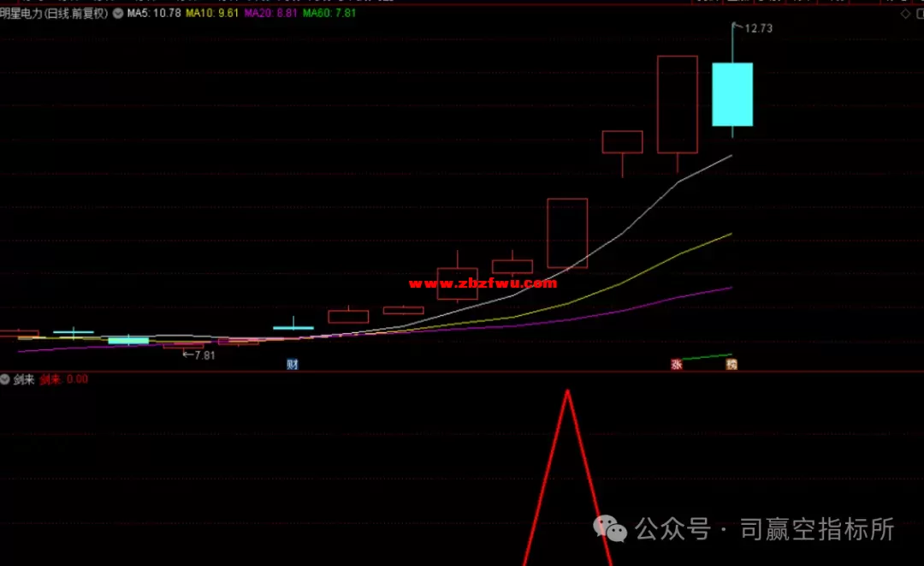Select the MA10: 9.61 indicator label
924x566 pixels.
pos(212,13)
